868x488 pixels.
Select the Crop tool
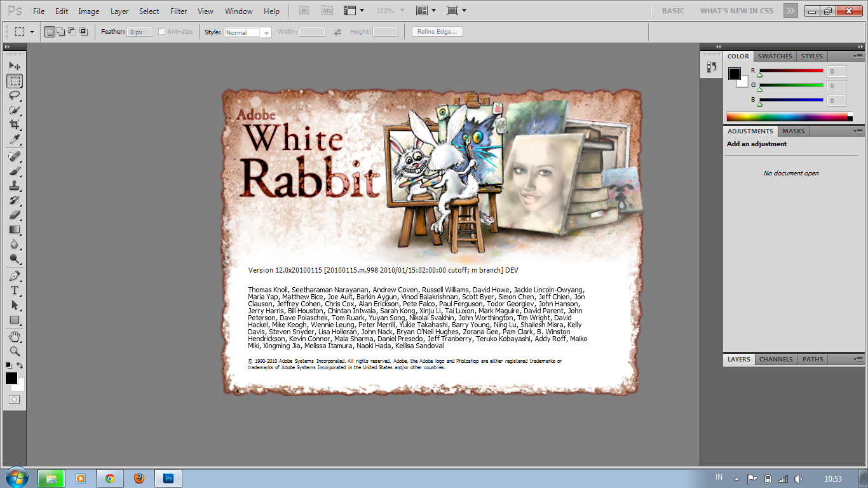[15, 125]
